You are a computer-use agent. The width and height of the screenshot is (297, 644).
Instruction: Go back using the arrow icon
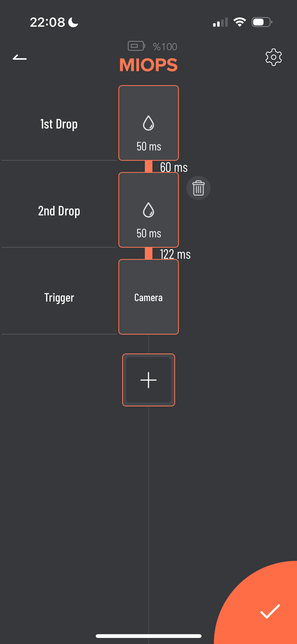pyautogui.click(x=20, y=57)
